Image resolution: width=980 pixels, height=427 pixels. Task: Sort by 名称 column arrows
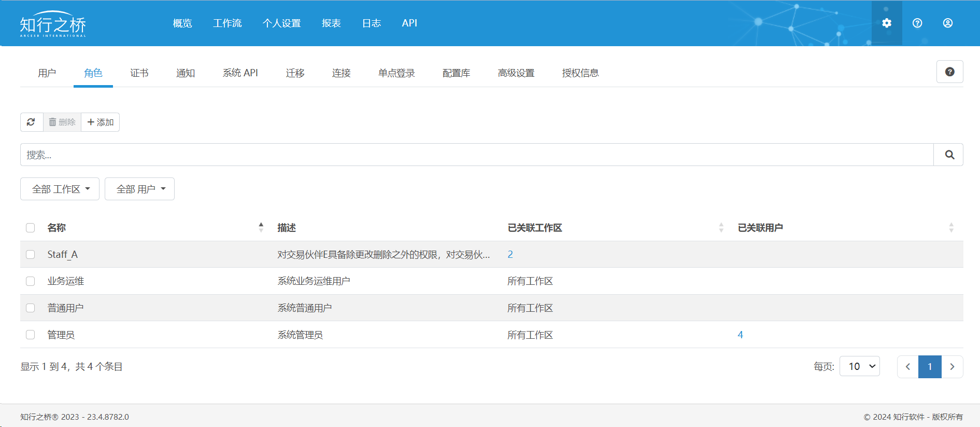pyautogui.click(x=261, y=227)
